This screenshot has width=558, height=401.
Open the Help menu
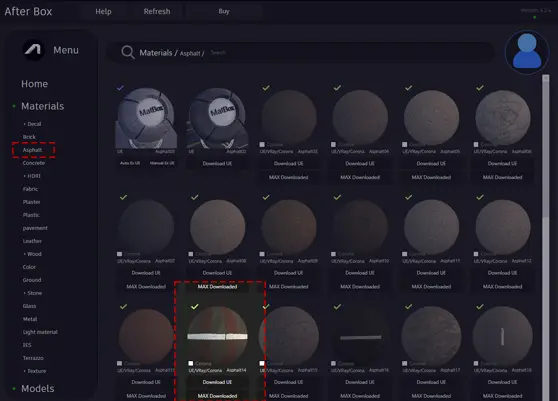pyautogui.click(x=103, y=11)
